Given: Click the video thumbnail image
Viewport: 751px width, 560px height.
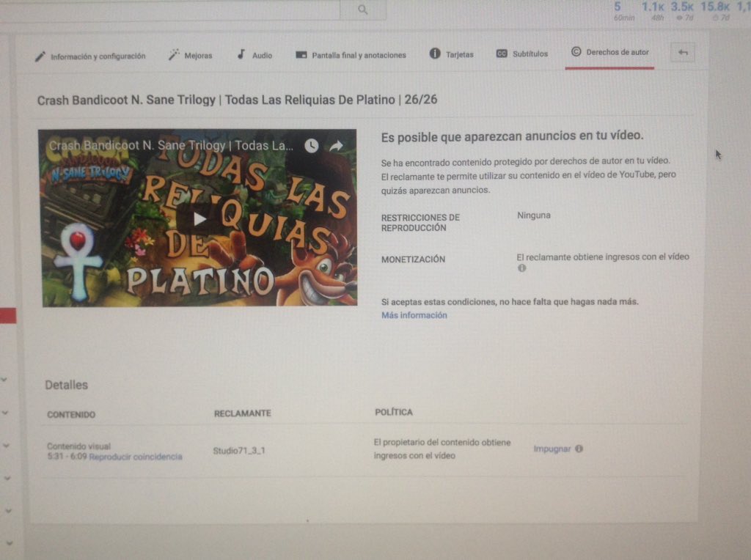Looking at the screenshot, I should (199, 218).
